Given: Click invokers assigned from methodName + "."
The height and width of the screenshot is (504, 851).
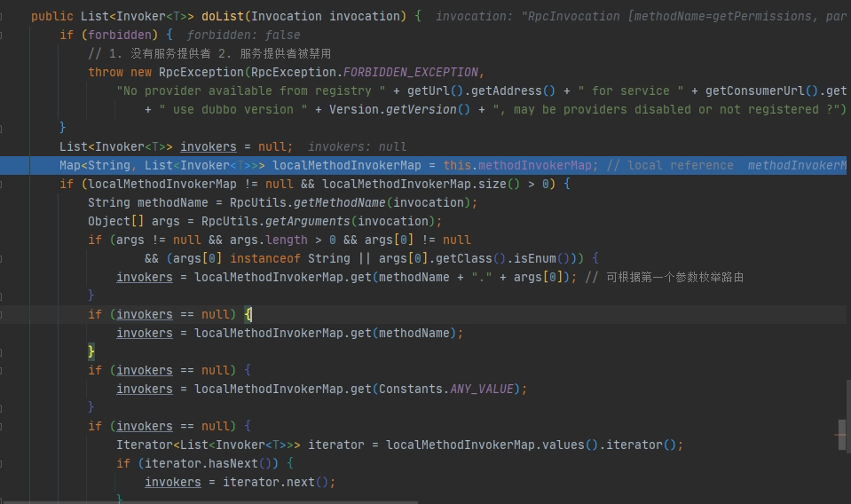Looking at the screenshot, I should click(145, 277).
